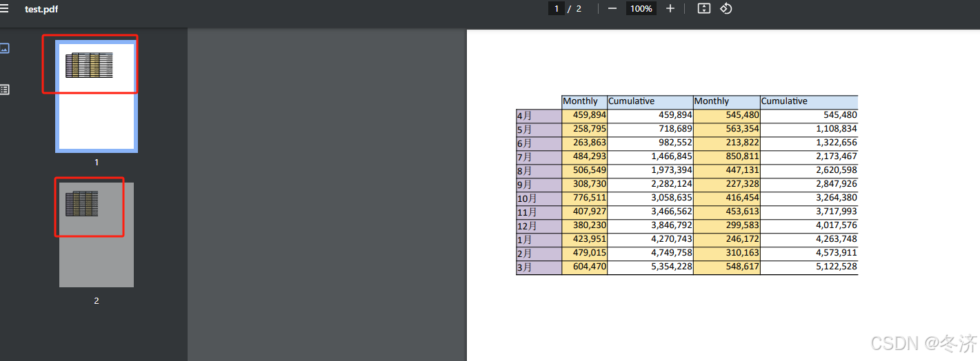The width and height of the screenshot is (980, 361).
Task: Click the cell value 4,017,576
Action: click(836, 225)
